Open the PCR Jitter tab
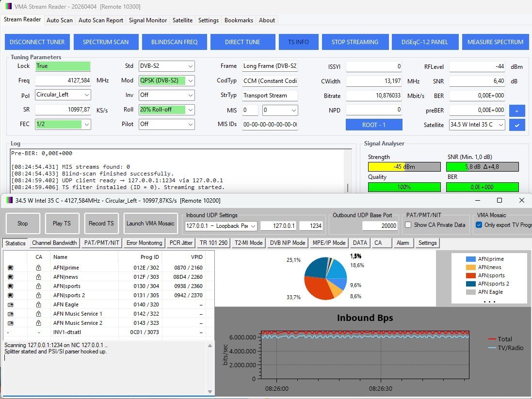Image resolution: width=532 pixels, height=399 pixels. tap(180, 243)
